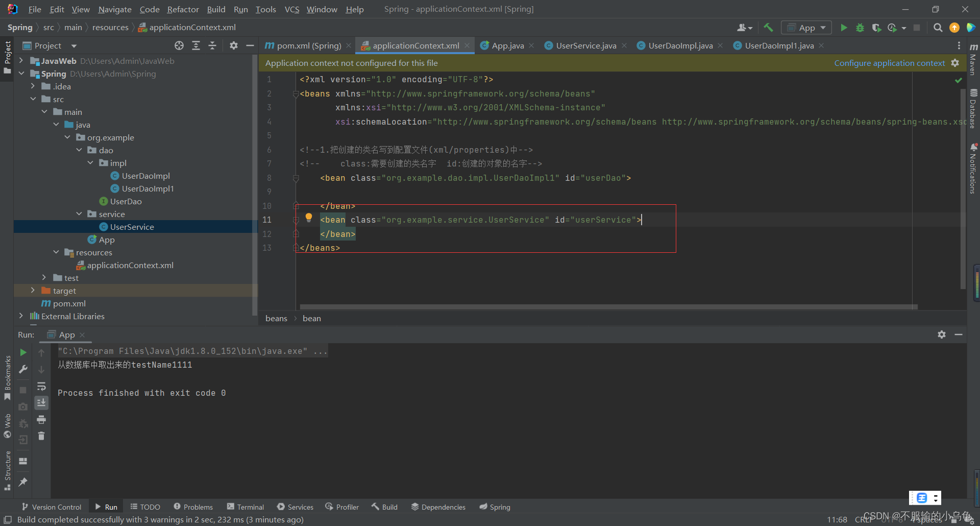This screenshot has height=526, width=980.
Task: Switch to UserService.java tab
Action: point(586,45)
